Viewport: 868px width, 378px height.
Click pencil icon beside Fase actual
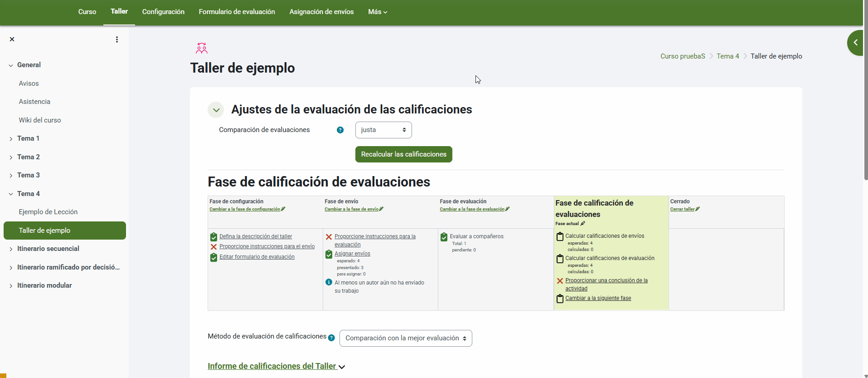tap(583, 224)
